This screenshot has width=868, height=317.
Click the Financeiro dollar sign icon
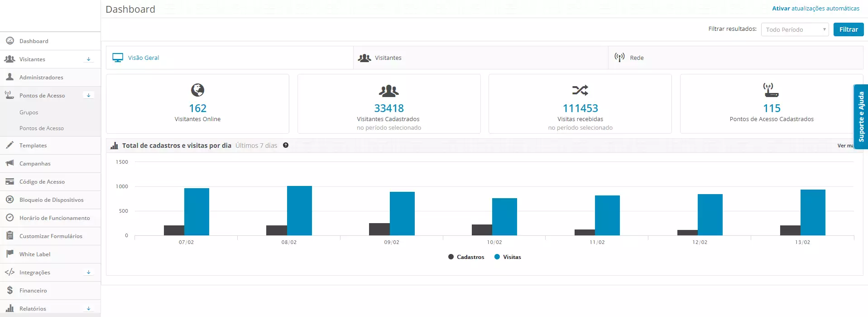click(x=10, y=290)
